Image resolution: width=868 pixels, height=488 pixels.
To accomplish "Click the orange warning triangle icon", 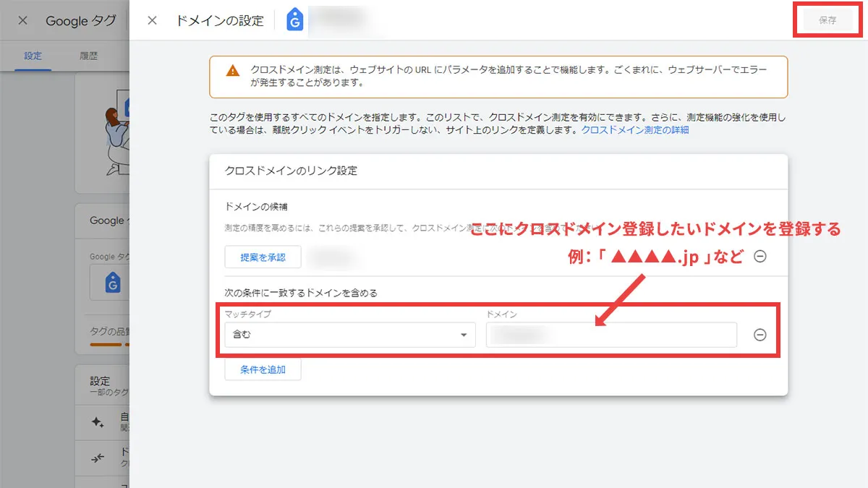I will click(x=231, y=72).
